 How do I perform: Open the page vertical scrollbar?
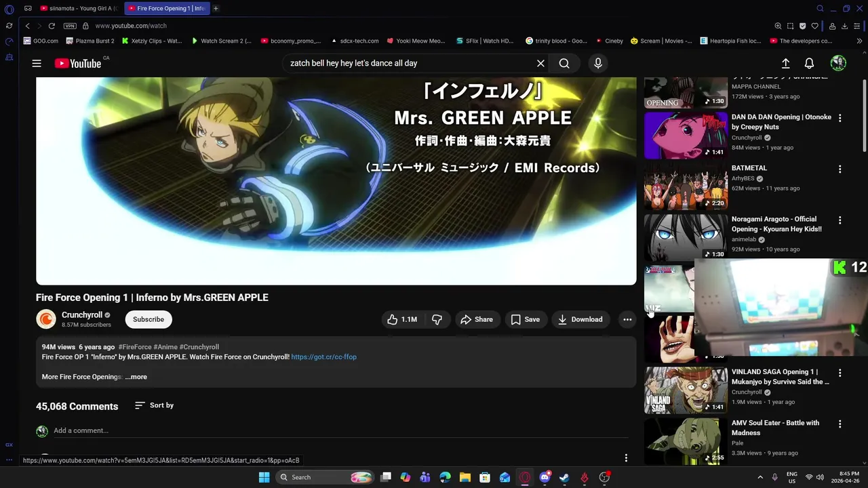click(x=865, y=115)
